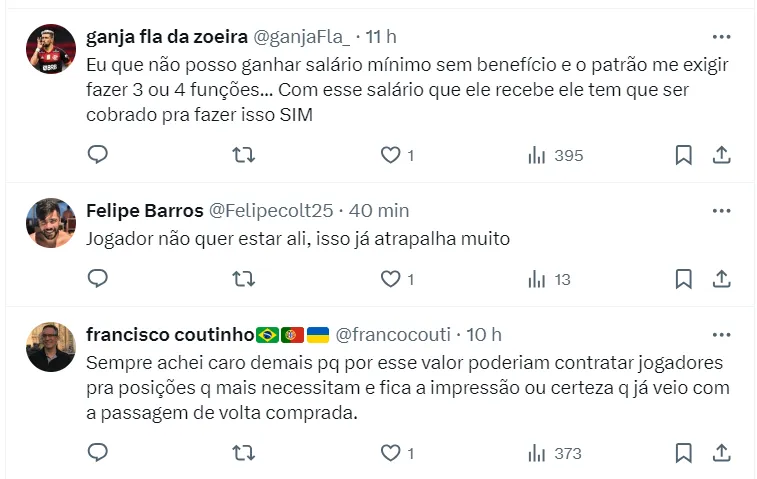Retweet ganja fla da zoeira's post
Image resolution: width=757 pixels, height=479 pixels.
[x=243, y=155]
